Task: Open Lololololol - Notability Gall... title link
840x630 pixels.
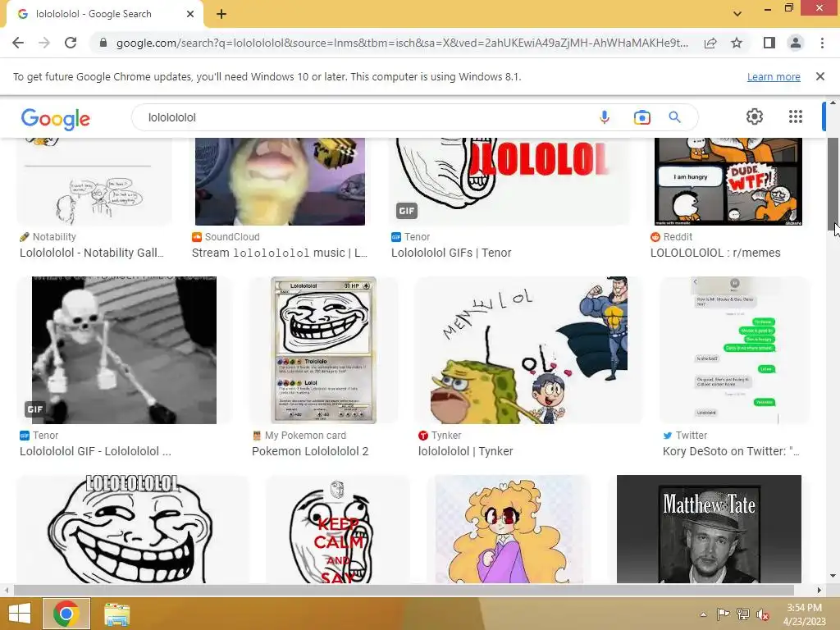Action: coord(92,253)
